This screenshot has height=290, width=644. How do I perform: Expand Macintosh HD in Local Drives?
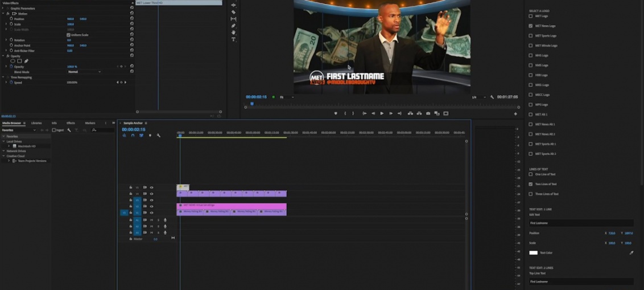(9, 146)
